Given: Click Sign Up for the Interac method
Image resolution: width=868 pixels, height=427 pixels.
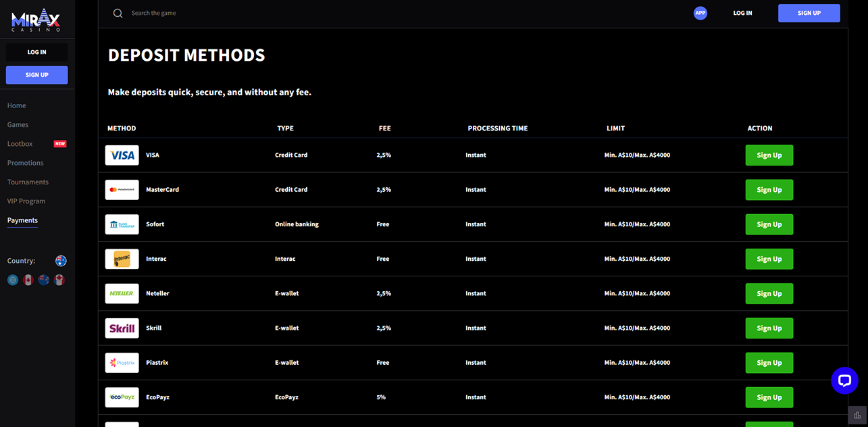Looking at the screenshot, I should tap(769, 259).
